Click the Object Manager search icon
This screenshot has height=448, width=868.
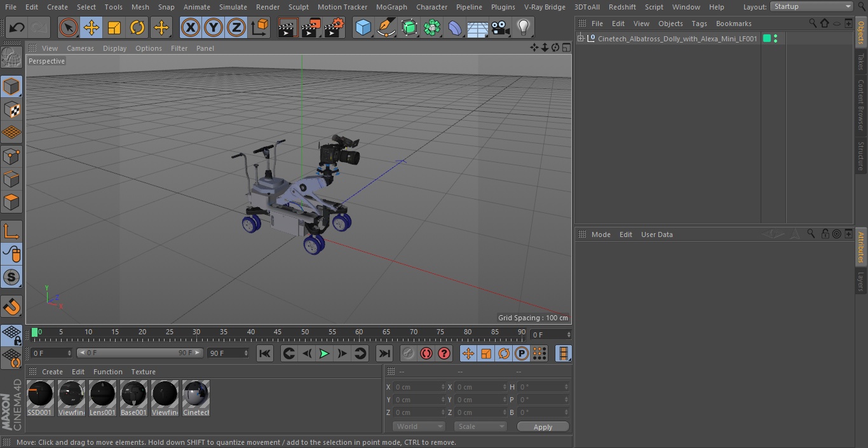coord(813,23)
